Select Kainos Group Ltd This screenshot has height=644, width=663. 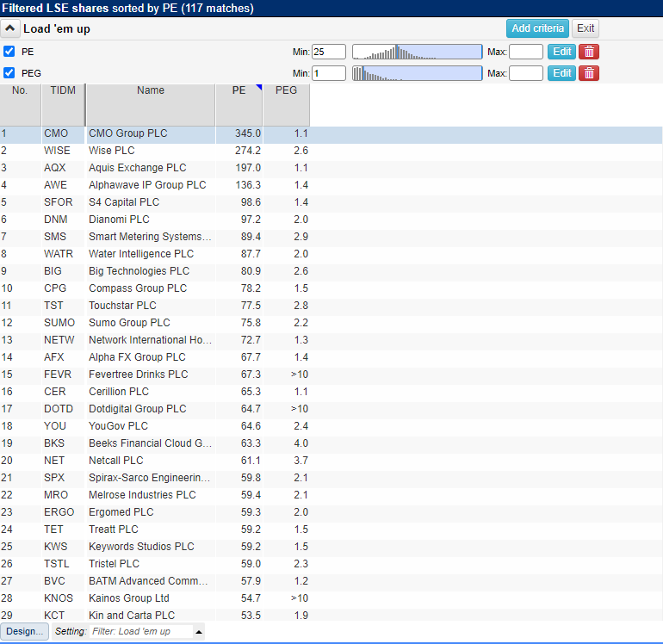[x=128, y=598]
